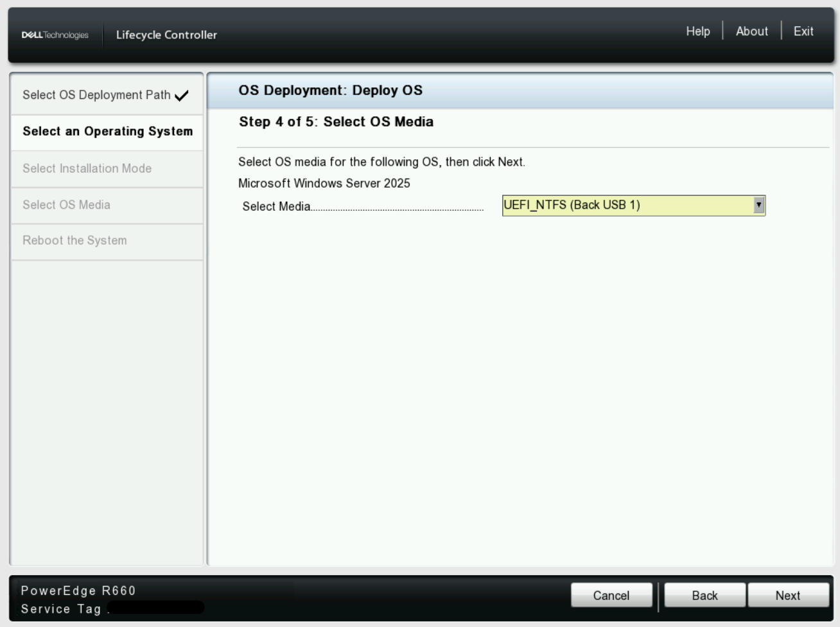Click the 'Select OS media for the following OS' instruction
The height and width of the screenshot is (627, 840).
pyautogui.click(x=381, y=162)
